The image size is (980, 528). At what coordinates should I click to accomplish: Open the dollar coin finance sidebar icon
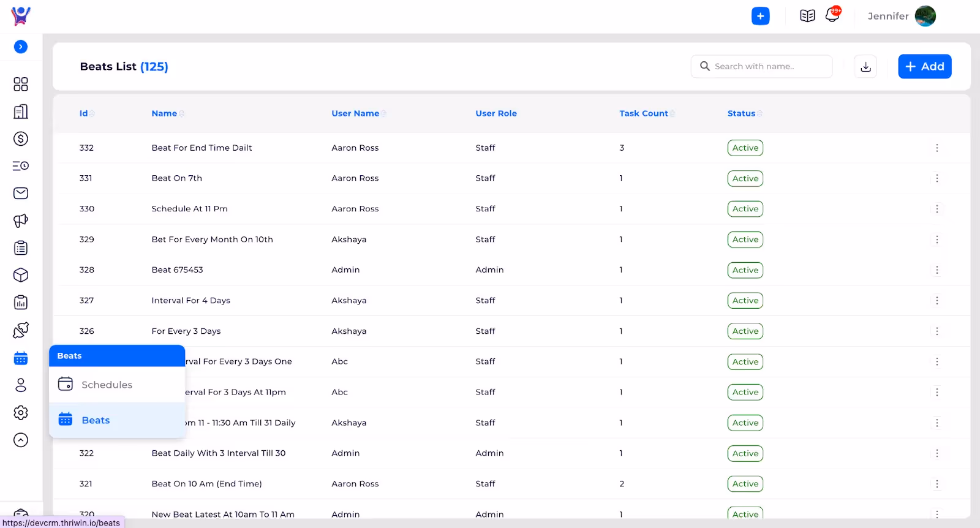pos(21,139)
